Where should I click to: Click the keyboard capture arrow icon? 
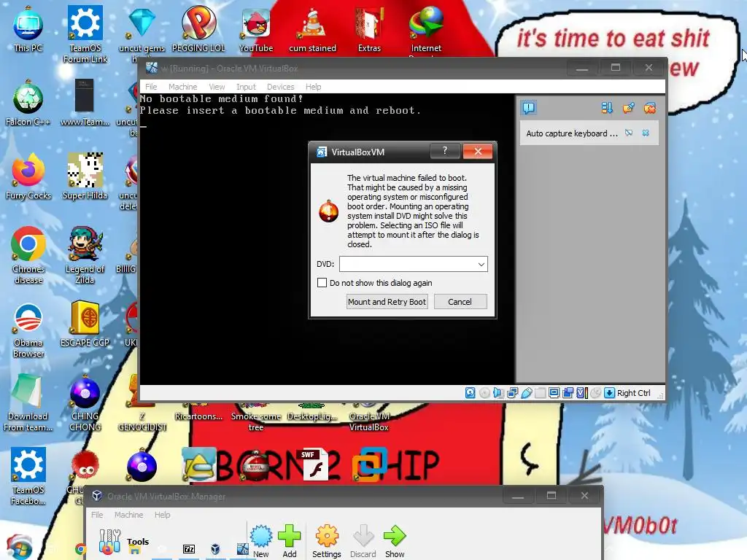tap(609, 393)
